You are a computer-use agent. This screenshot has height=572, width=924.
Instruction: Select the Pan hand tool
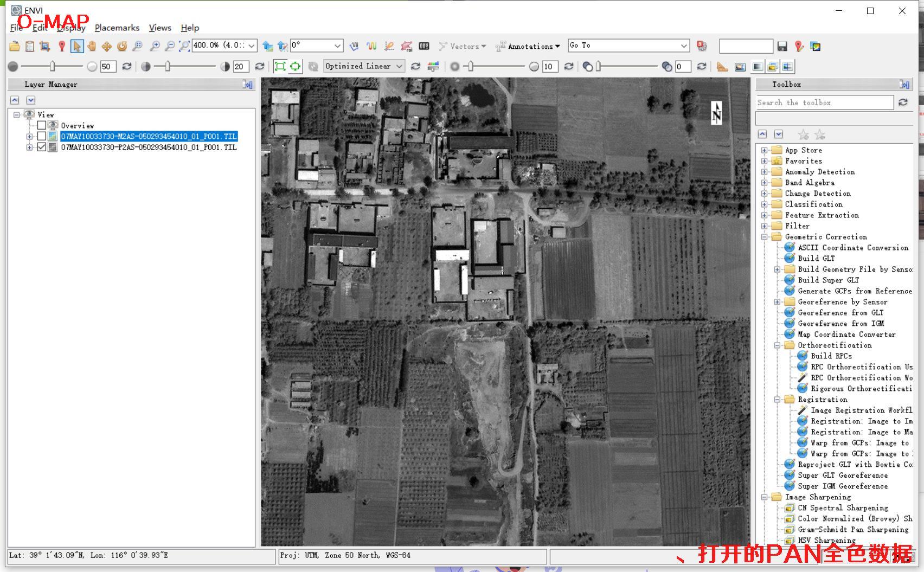pyautogui.click(x=92, y=47)
